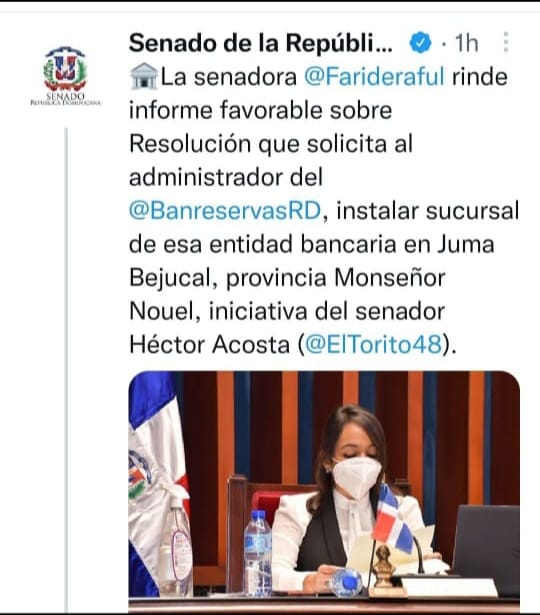Screen dimensions: 540x615
Task: Click the vertical thread connector line
Action: click(66, 369)
